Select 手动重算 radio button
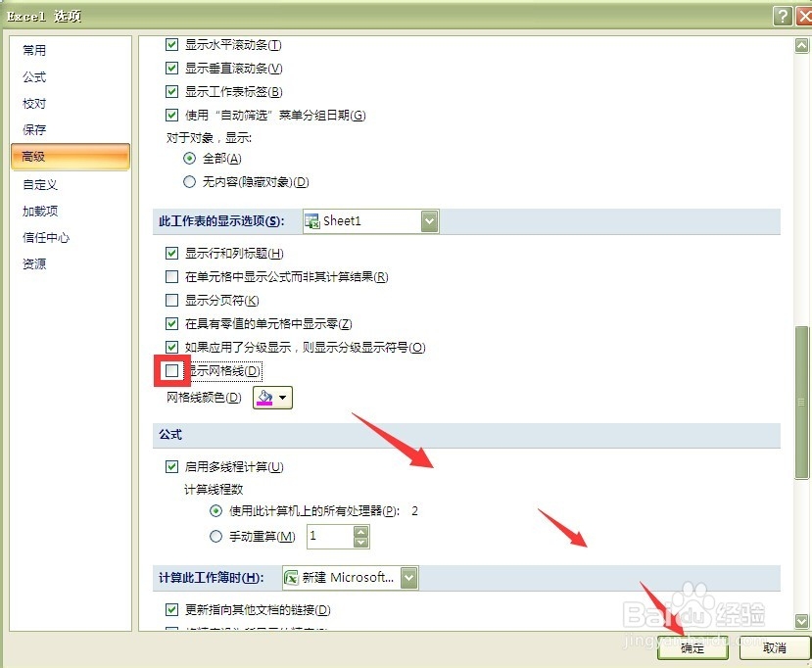This screenshot has width=812, height=668. (x=215, y=537)
